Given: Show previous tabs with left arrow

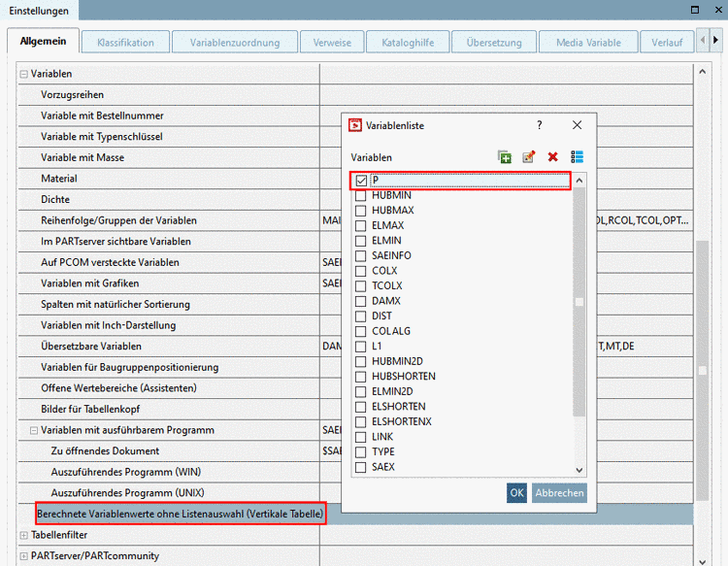Looking at the screenshot, I should point(703,41).
